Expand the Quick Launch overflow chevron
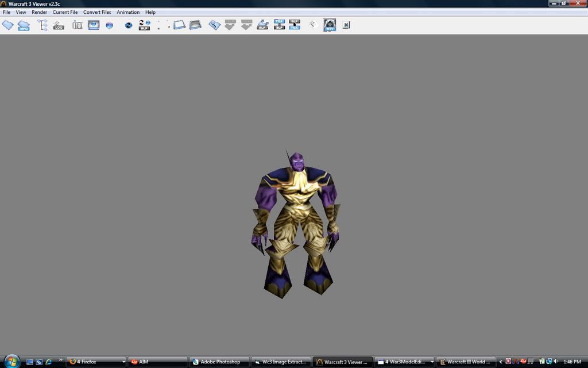 pyautogui.click(x=60, y=360)
